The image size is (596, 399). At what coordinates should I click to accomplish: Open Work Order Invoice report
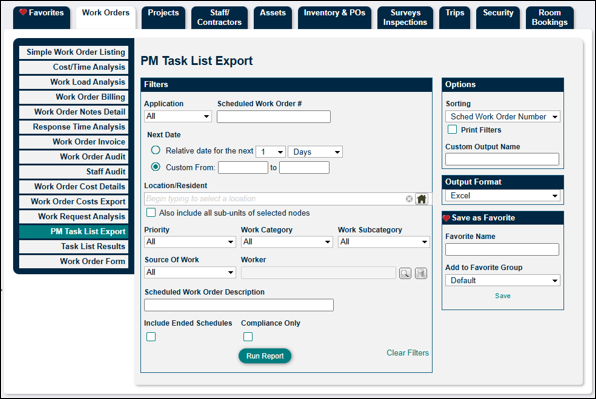pos(74,142)
